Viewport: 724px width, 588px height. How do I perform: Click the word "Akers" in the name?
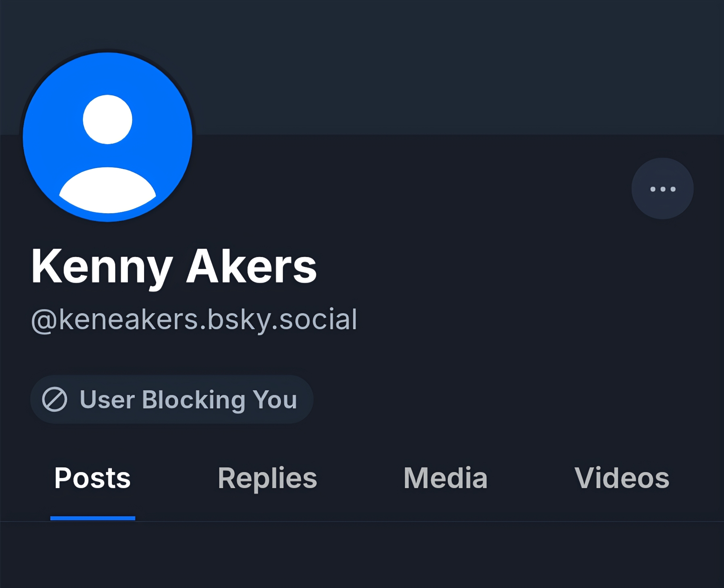point(252,267)
